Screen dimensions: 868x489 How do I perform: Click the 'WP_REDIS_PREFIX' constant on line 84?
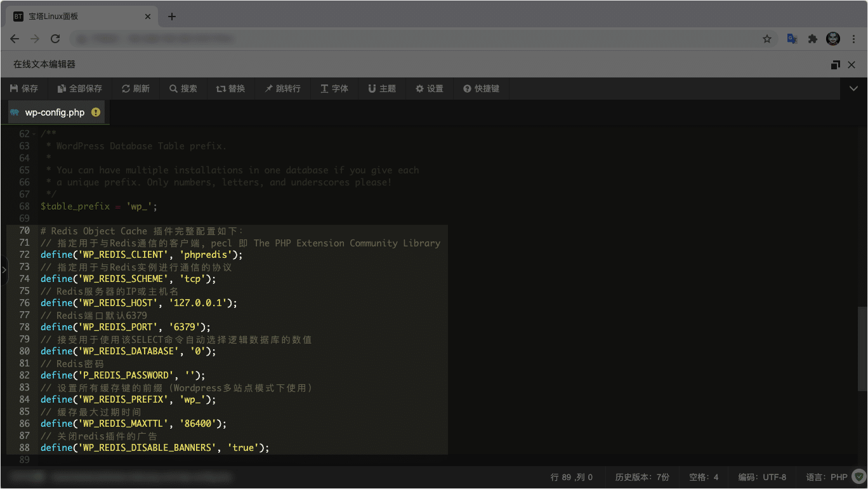(x=124, y=399)
